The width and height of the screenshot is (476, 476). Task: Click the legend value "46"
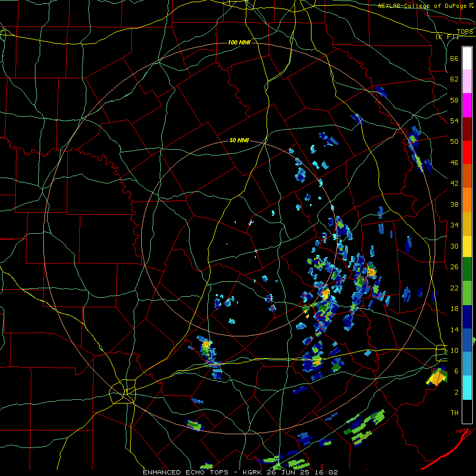(454, 163)
